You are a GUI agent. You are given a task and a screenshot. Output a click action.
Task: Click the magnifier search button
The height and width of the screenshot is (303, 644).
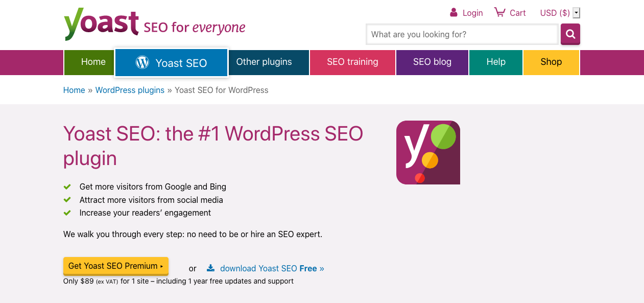point(570,34)
